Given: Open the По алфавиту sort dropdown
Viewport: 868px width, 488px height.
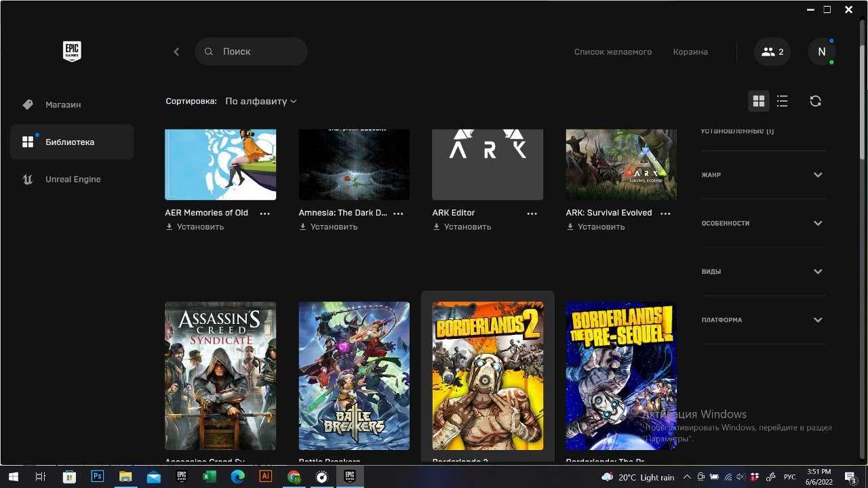Looking at the screenshot, I should point(260,101).
